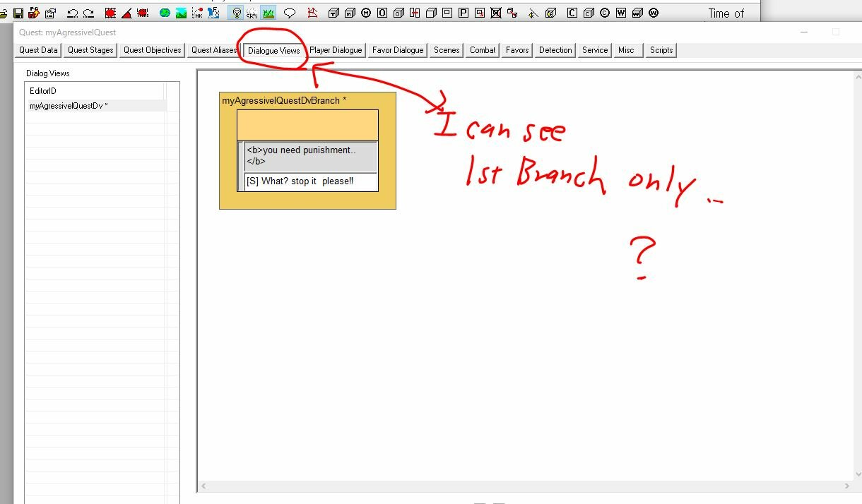Select the Misc tab

click(x=628, y=50)
